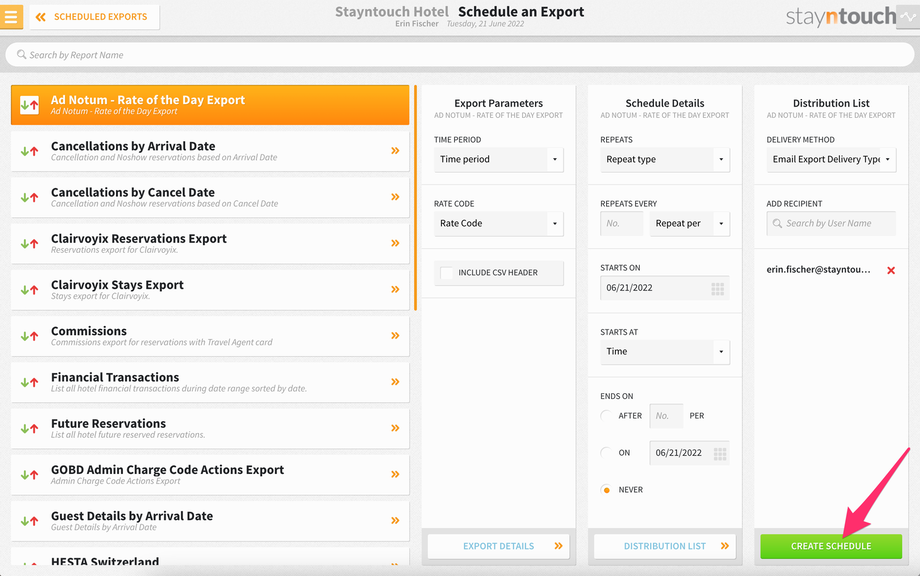Image resolution: width=920 pixels, height=576 pixels.
Task: Click the stayntouch logo
Action: tap(841, 16)
